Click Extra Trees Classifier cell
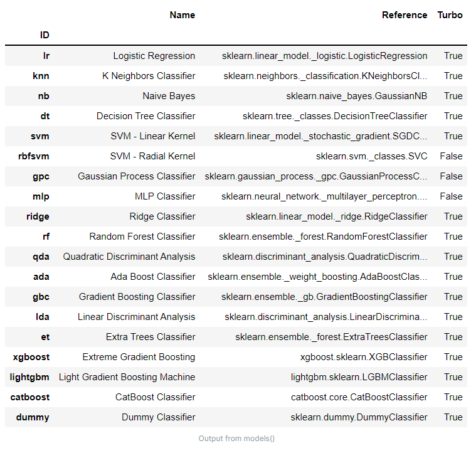Screen dimensions: 476x453 (151, 336)
